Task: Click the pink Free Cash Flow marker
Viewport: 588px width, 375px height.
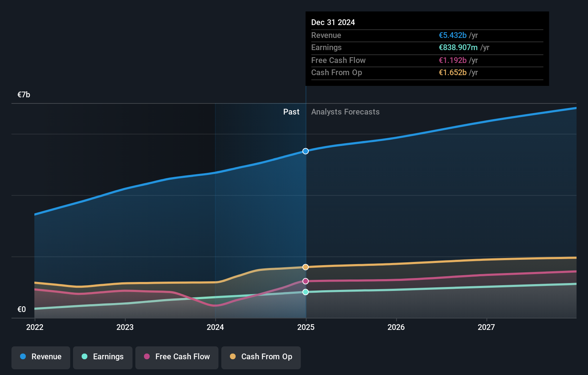Action: [x=305, y=281]
